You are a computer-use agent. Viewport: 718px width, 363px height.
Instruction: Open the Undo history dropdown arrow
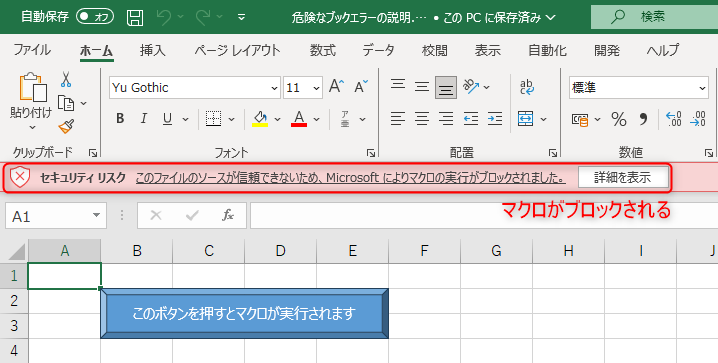point(180,17)
